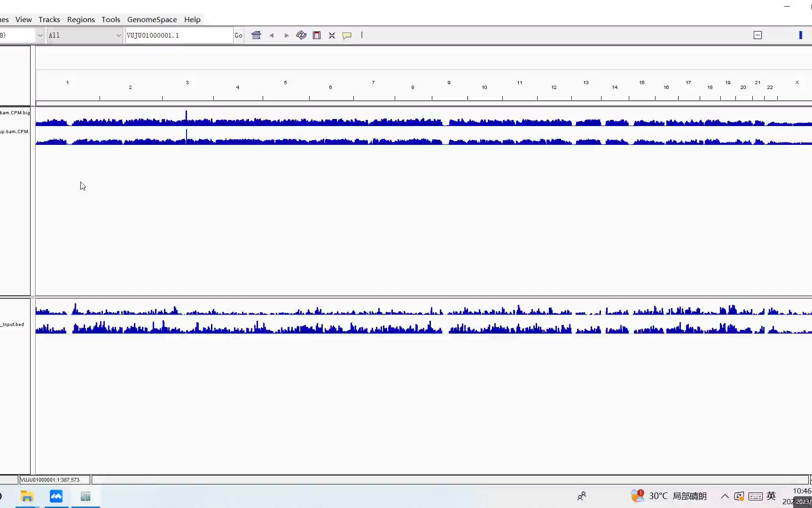Viewport: 812px width, 508px height.
Task: Jump to chromosome 5 in the ruler
Action: 285,83
